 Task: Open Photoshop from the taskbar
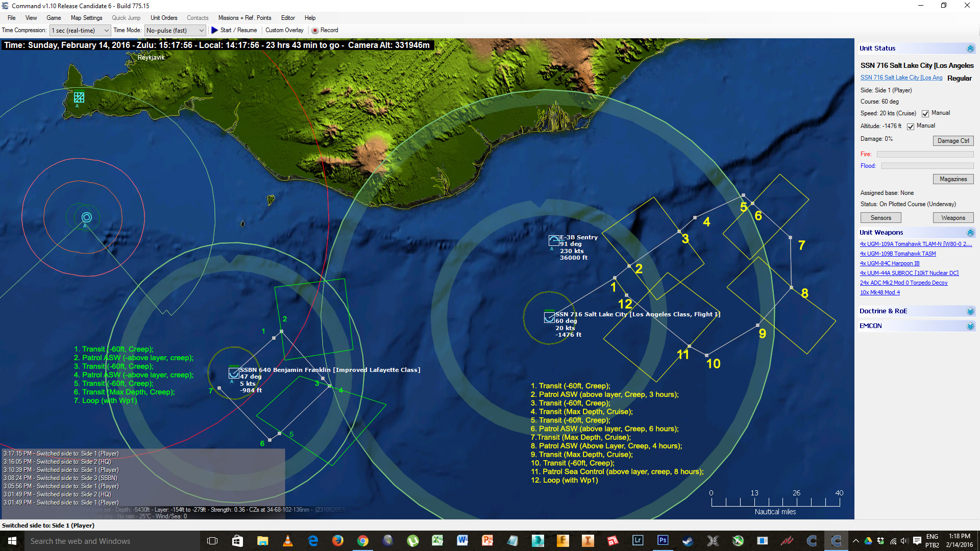coord(663,541)
